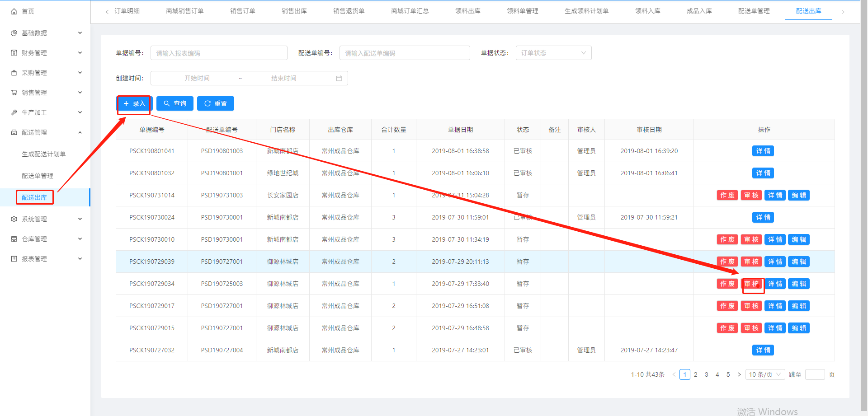868x416 pixels.
Task: Click the 开始时间 date field
Action: coord(197,78)
